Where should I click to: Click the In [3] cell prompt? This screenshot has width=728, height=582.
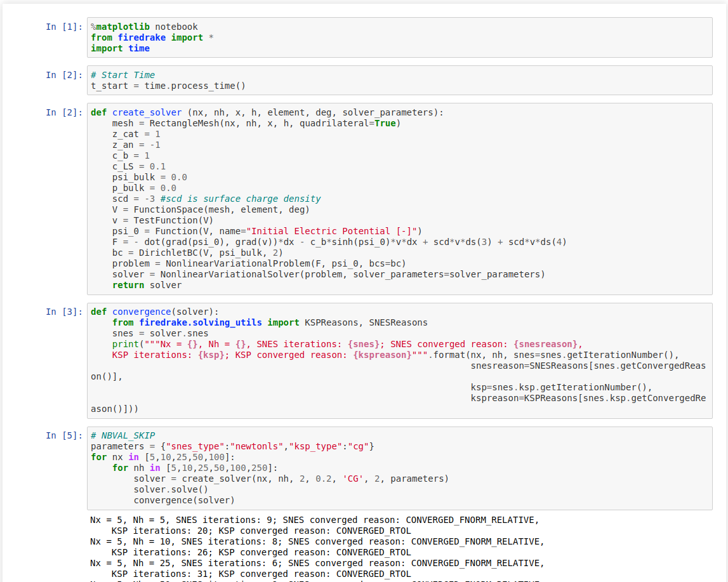point(64,312)
